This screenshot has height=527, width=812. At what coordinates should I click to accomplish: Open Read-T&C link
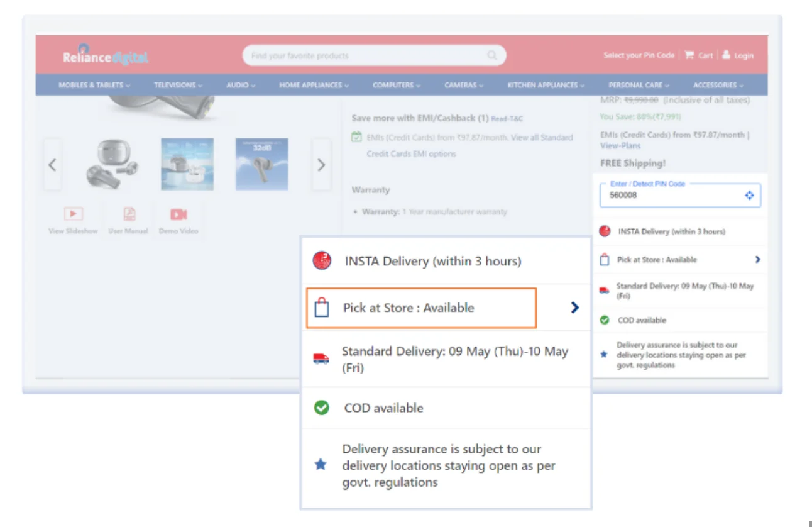(x=507, y=118)
